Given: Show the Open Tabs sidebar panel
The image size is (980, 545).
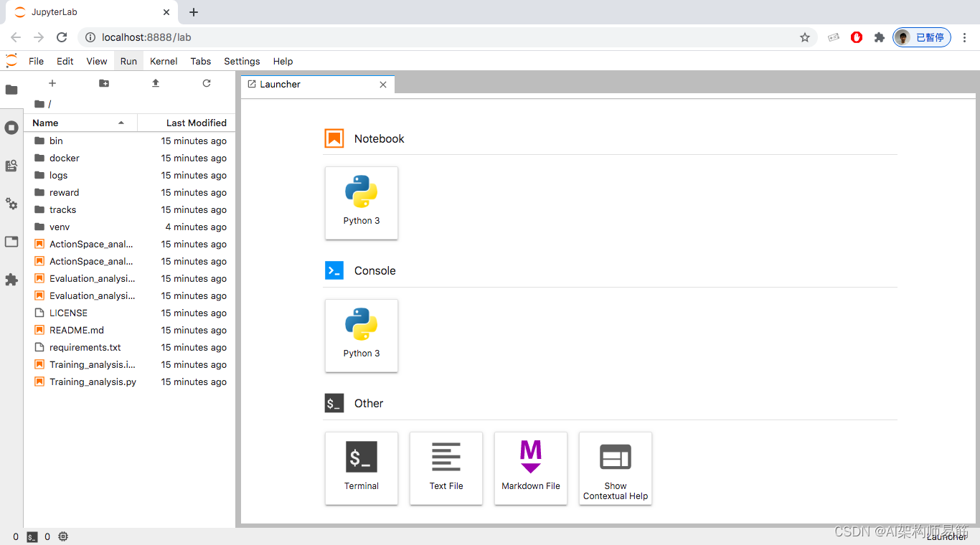Looking at the screenshot, I should 11,242.
